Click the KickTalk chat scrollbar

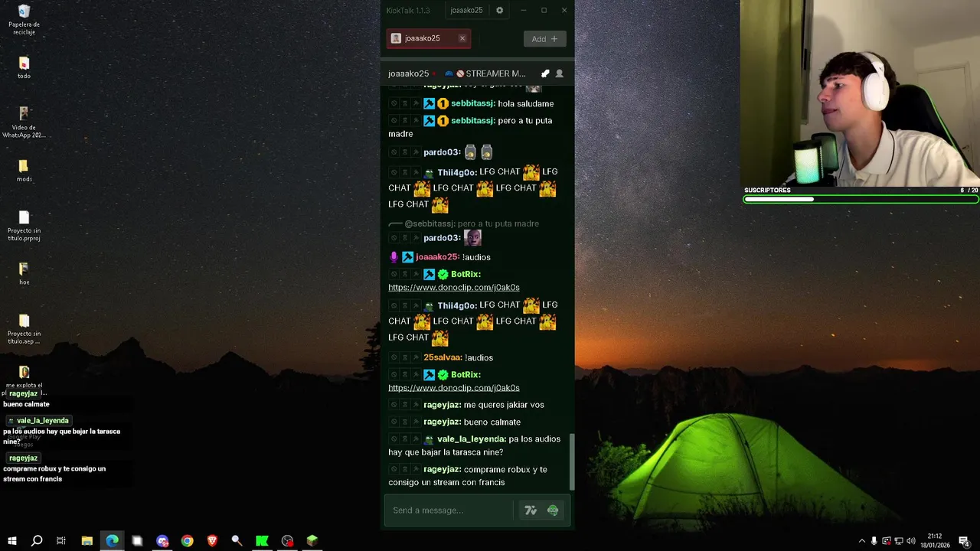click(571, 461)
